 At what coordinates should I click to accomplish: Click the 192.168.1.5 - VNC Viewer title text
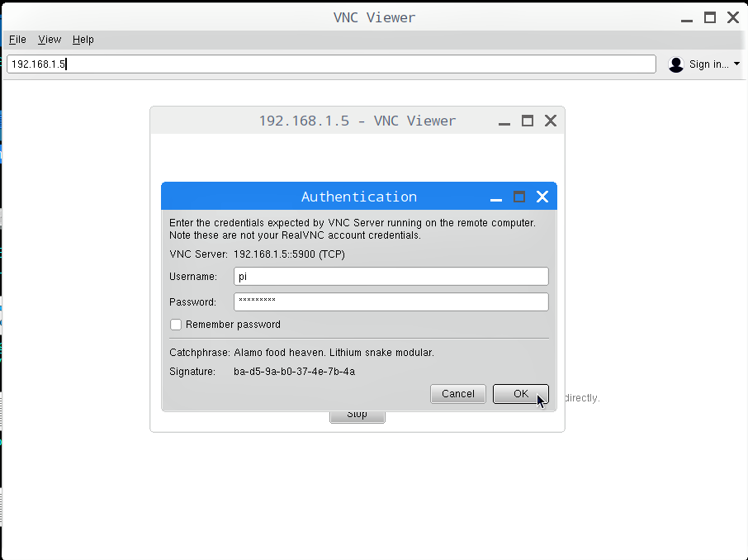pyautogui.click(x=357, y=121)
